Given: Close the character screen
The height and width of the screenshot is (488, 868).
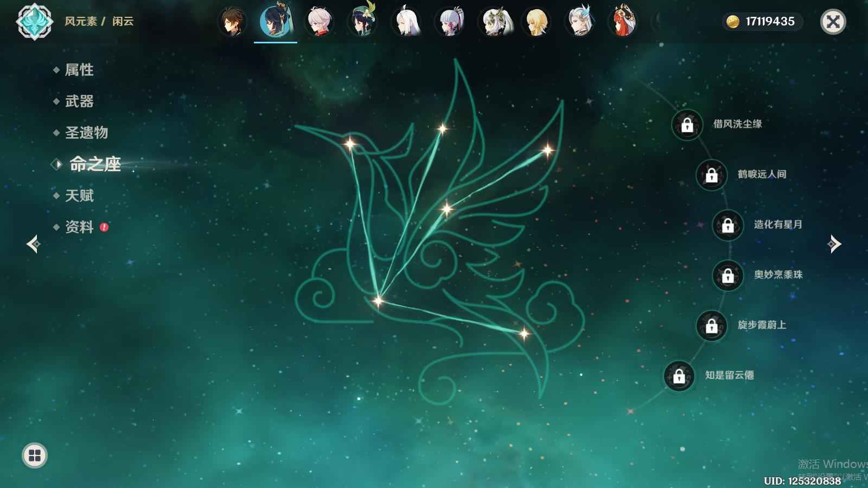Looking at the screenshot, I should coord(833,22).
